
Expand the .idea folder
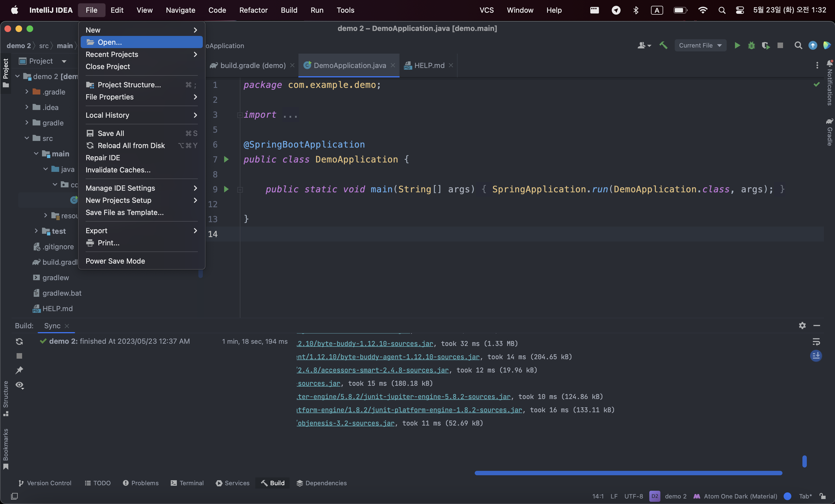pos(27,107)
